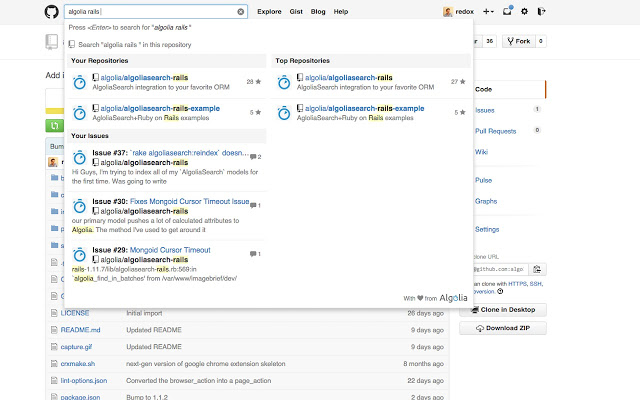The width and height of the screenshot is (640, 400).
Task: Open the Graphs tab
Action: [x=486, y=201]
